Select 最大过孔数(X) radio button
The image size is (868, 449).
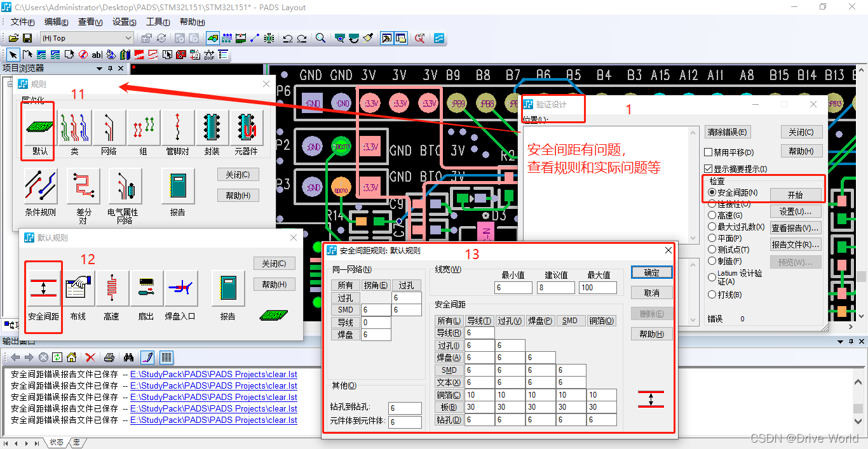712,227
